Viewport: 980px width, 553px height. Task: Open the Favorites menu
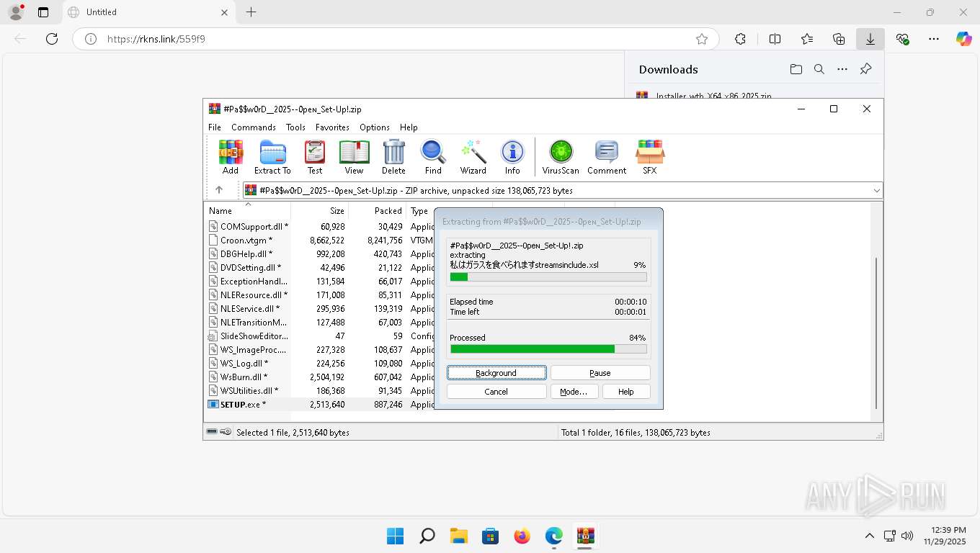pos(332,127)
